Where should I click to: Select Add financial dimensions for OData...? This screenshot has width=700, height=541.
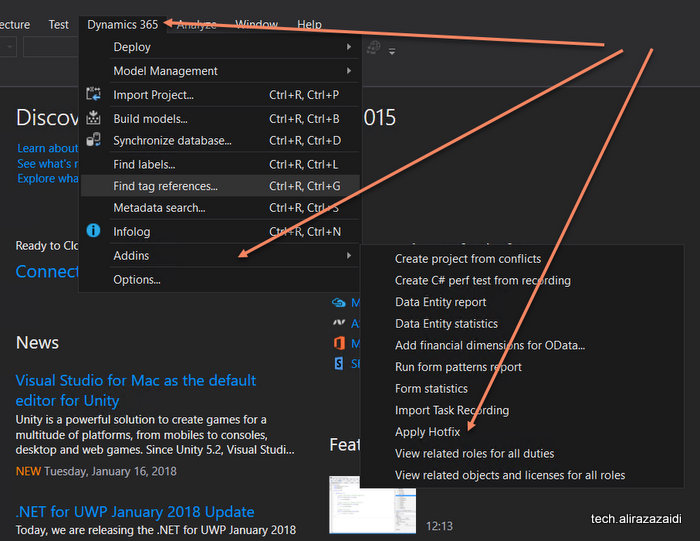[x=522, y=345]
